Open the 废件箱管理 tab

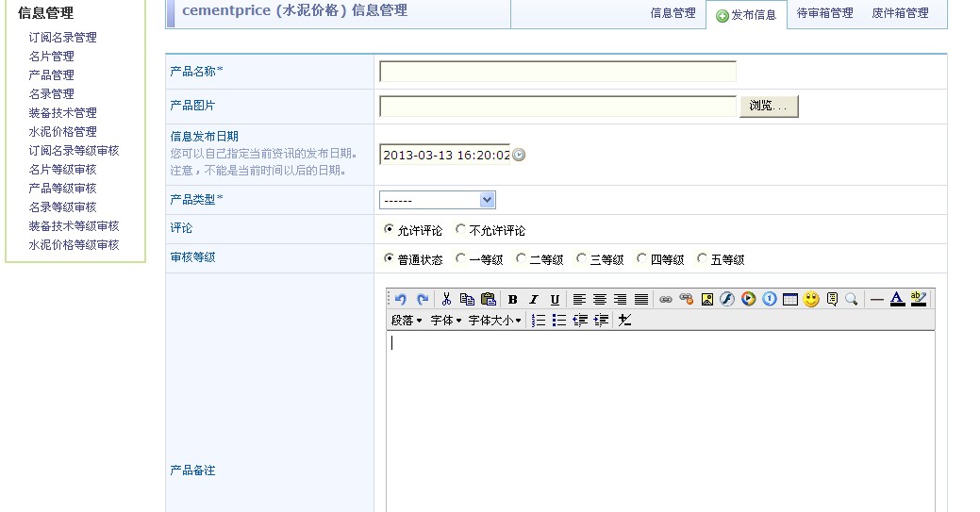[x=900, y=13]
